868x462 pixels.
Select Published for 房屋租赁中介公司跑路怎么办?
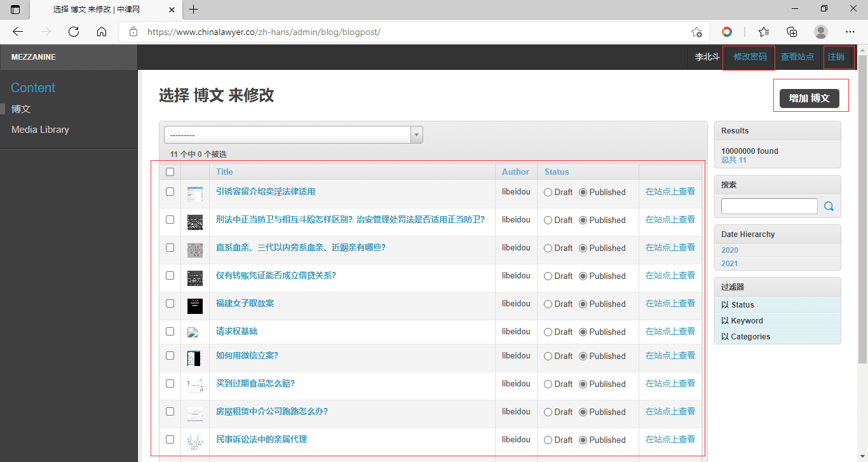[x=583, y=412]
